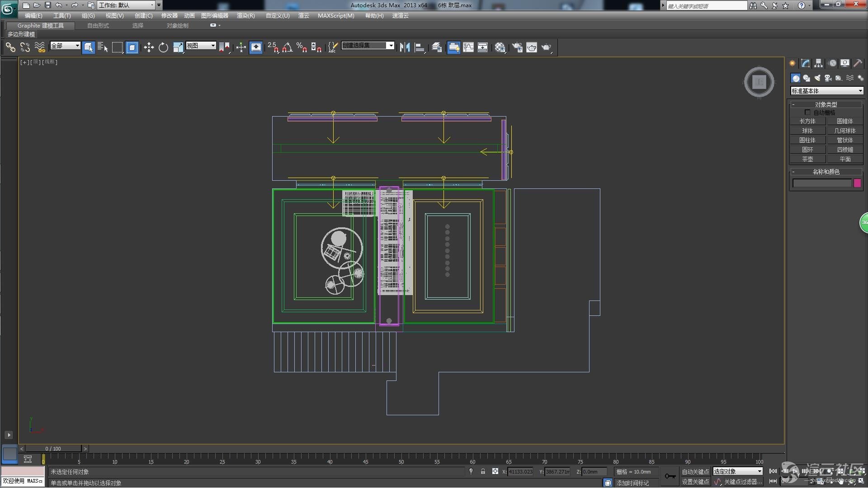Activate the Rotate tool

click(x=163, y=47)
